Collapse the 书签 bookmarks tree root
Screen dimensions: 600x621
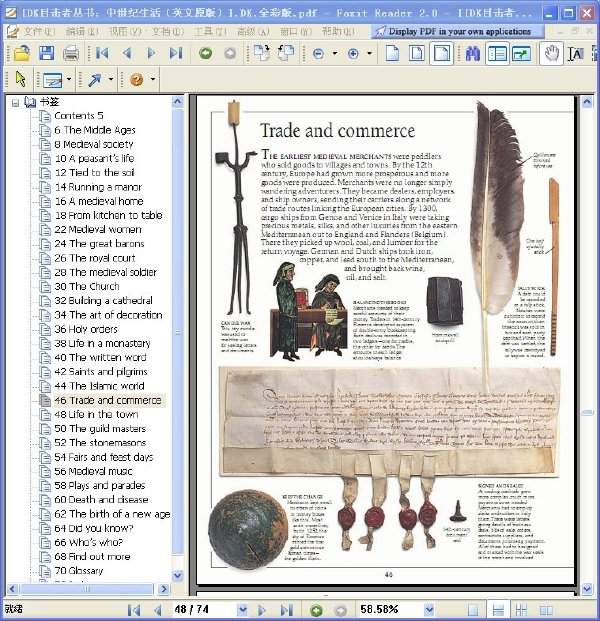coord(15,103)
